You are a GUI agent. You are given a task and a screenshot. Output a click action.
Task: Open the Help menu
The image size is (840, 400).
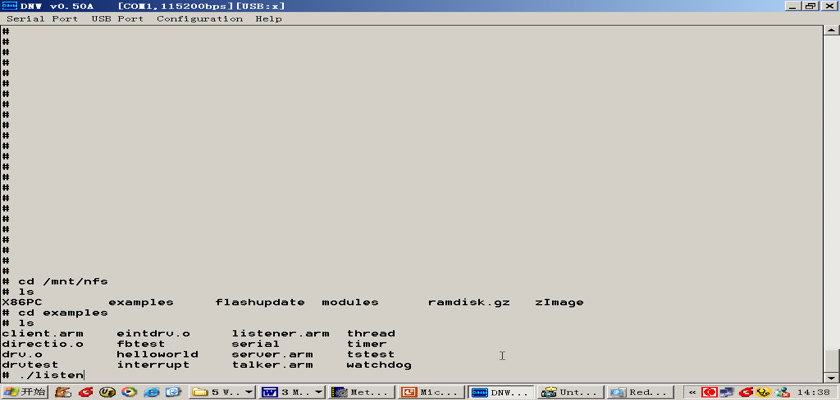click(268, 19)
